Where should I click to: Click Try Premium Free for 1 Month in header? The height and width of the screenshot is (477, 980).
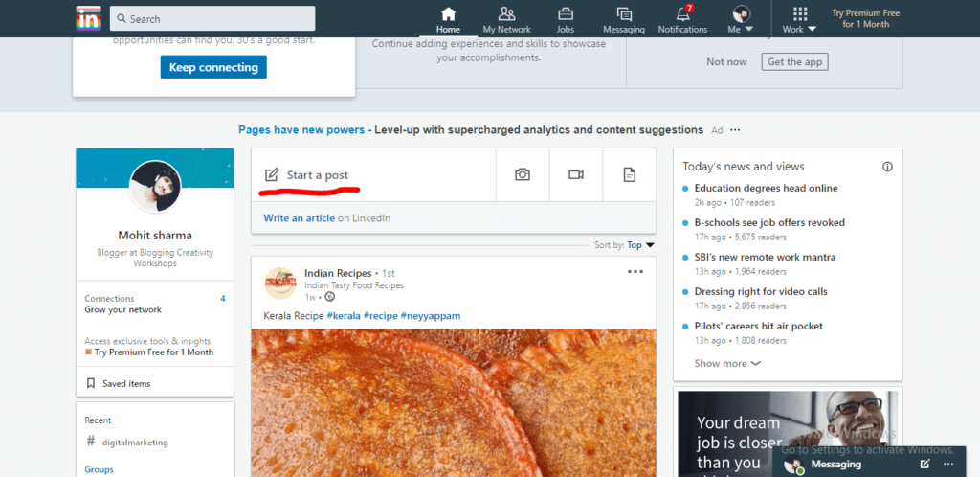pyautogui.click(x=865, y=19)
